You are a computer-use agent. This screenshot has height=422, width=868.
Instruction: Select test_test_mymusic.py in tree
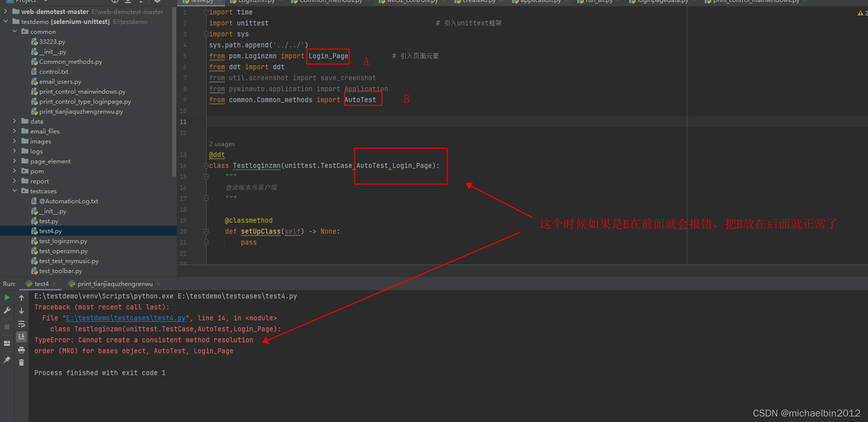tap(69, 261)
